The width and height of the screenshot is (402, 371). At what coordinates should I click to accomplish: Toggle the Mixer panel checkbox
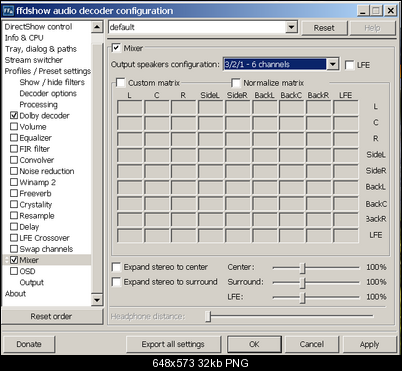pyautogui.click(x=116, y=48)
